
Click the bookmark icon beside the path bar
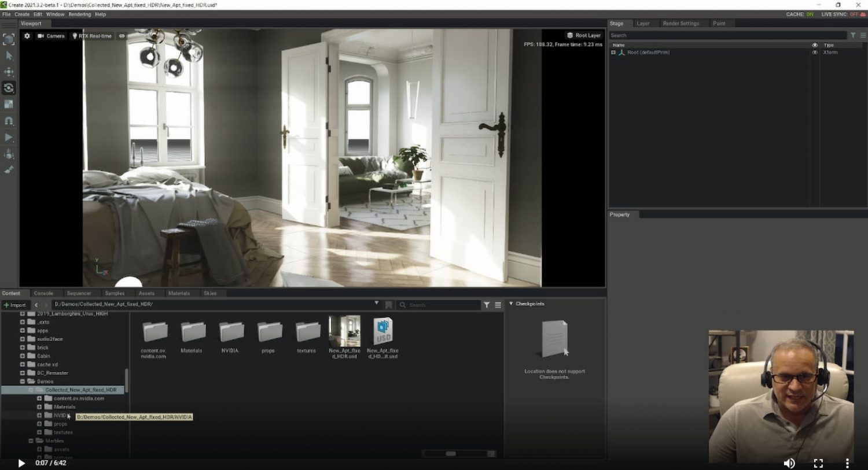389,305
